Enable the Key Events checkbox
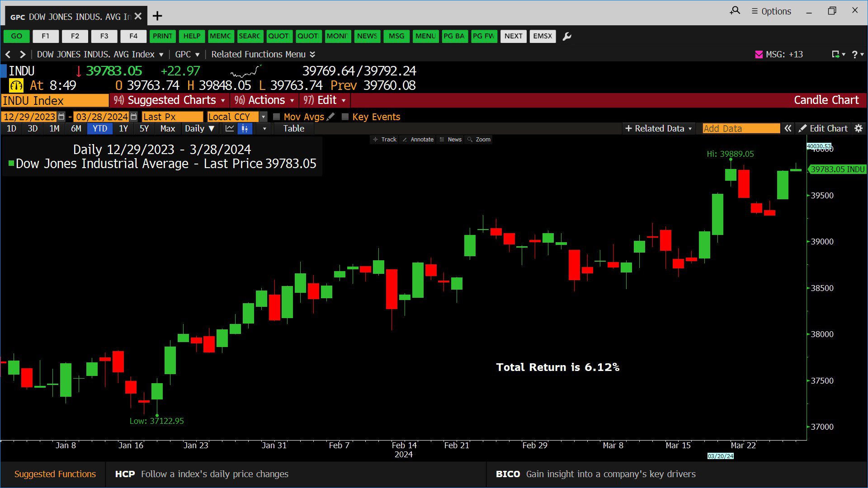The image size is (868, 488). 345,117
